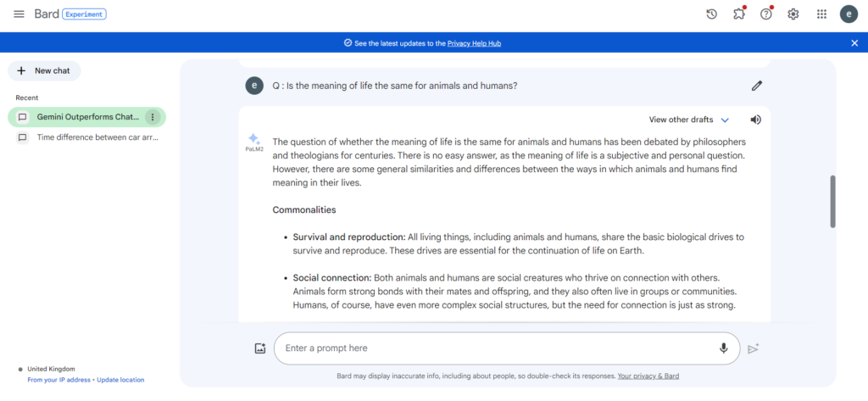Submit prompt with send icon
The height and width of the screenshot is (401, 868).
pyautogui.click(x=754, y=348)
